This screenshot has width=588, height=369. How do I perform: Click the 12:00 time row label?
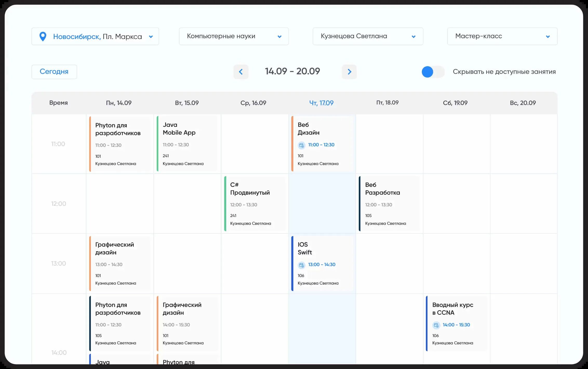click(58, 204)
